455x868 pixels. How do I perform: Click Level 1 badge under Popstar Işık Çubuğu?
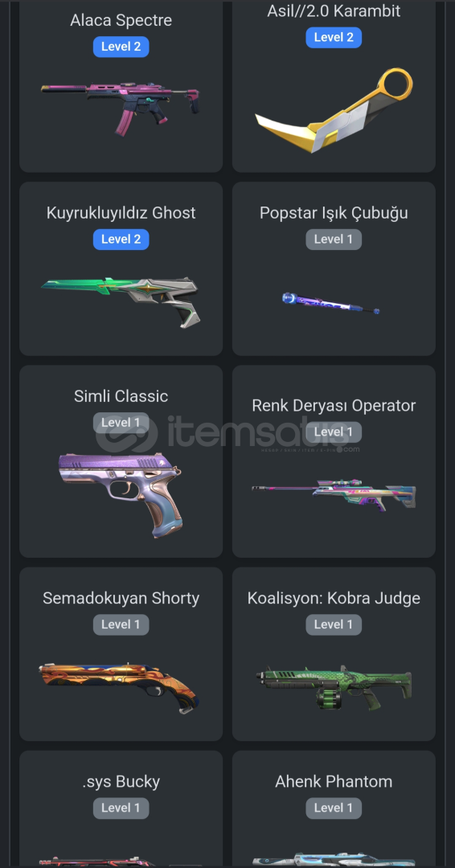[x=334, y=240]
